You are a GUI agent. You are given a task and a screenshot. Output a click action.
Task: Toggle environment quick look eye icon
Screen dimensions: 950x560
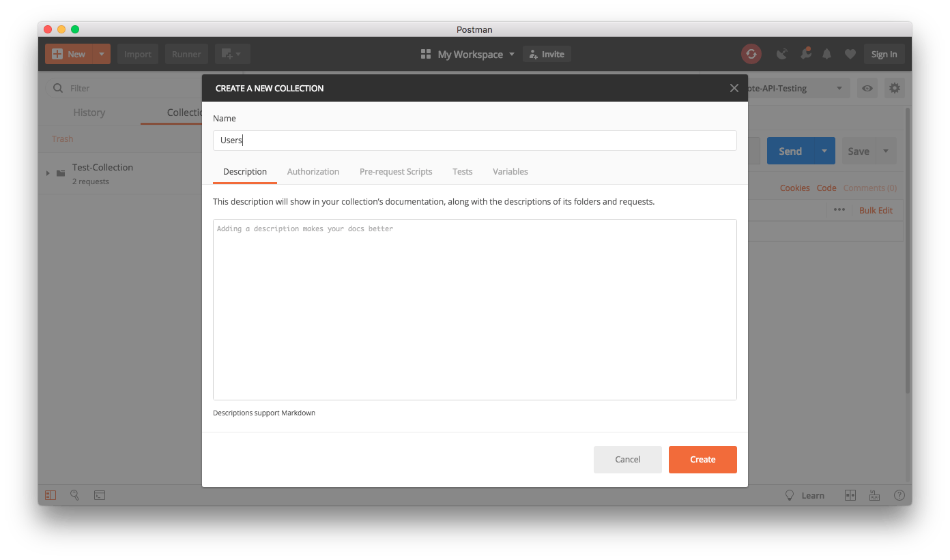(x=867, y=87)
